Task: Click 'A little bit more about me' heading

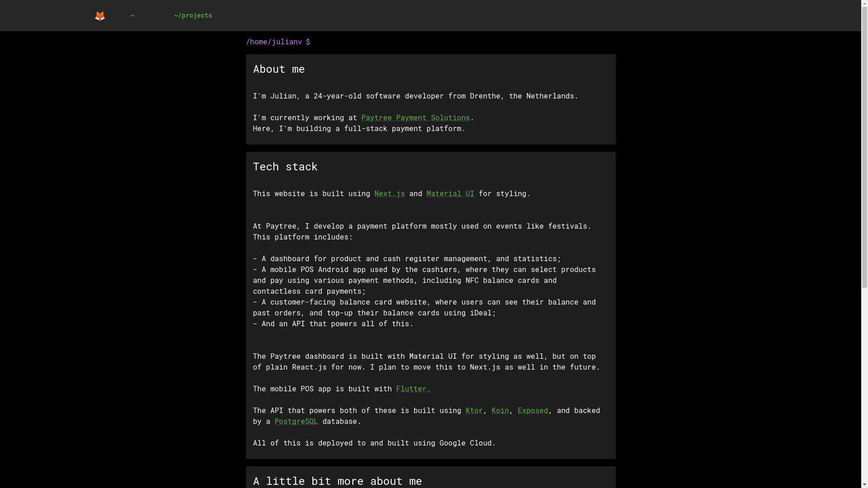Action: (x=337, y=481)
